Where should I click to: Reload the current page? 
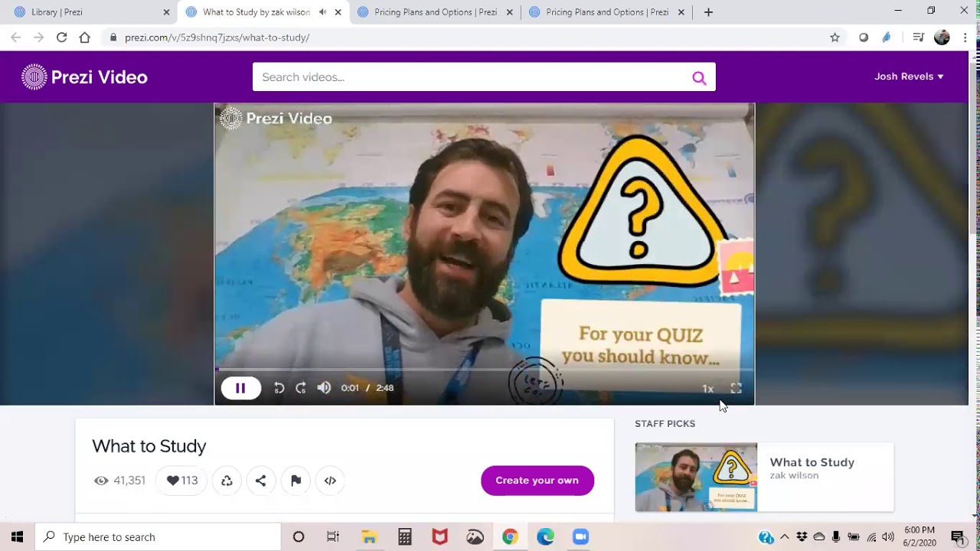[61, 37]
